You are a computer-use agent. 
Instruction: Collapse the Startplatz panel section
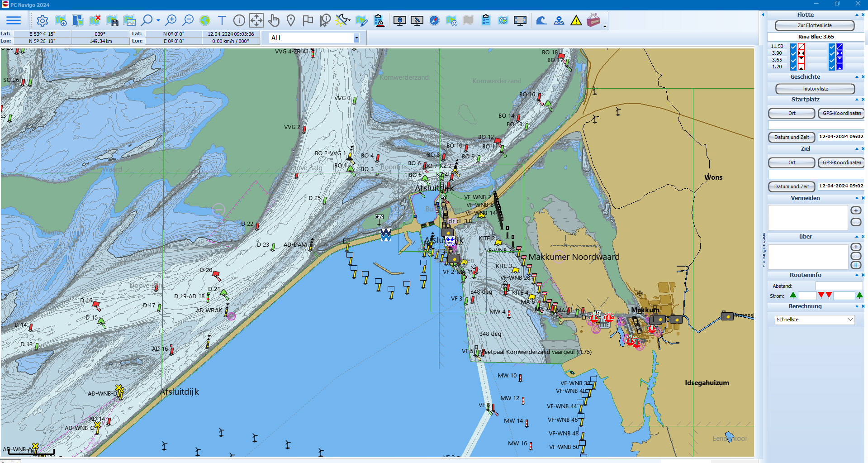pos(857,100)
